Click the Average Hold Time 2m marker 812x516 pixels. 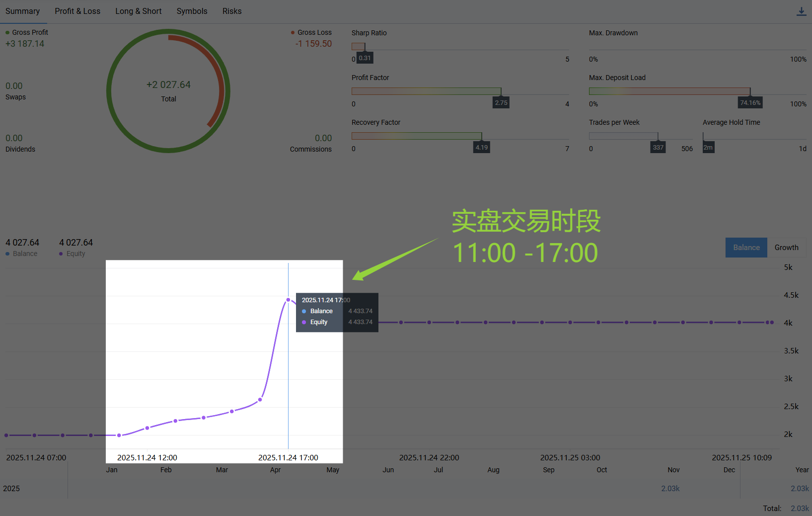[x=708, y=147]
